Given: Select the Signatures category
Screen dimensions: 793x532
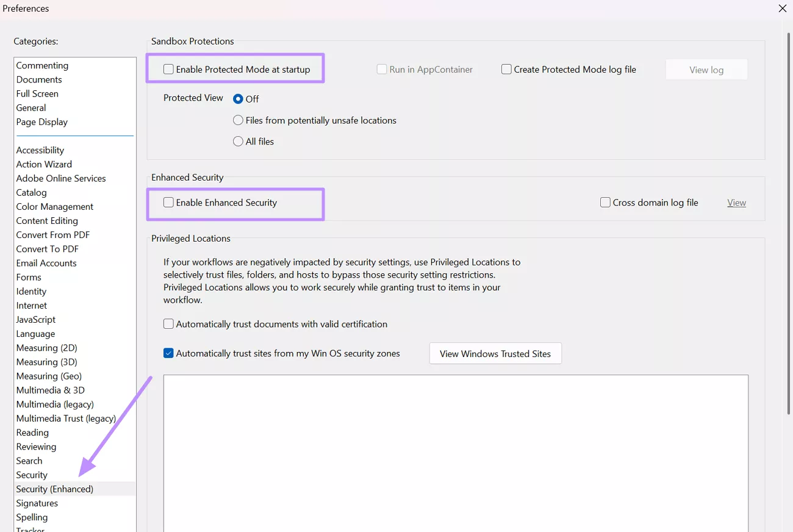Looking at the screenshot, I should tap(37, 503).
